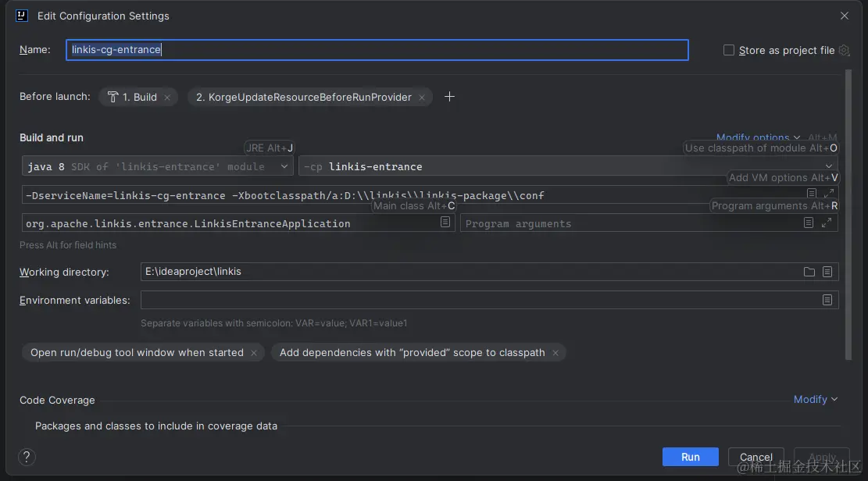The width and height of the screenshot is (868, 481).
Task: Expand the Program arguments field
Action: pos(827,223)
